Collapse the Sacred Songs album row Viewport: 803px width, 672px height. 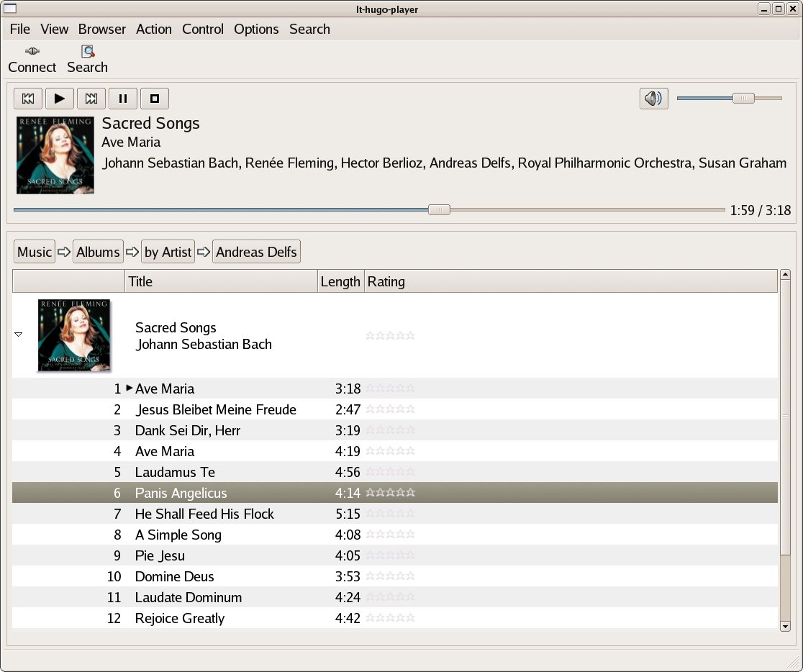(x=19, y=335)
